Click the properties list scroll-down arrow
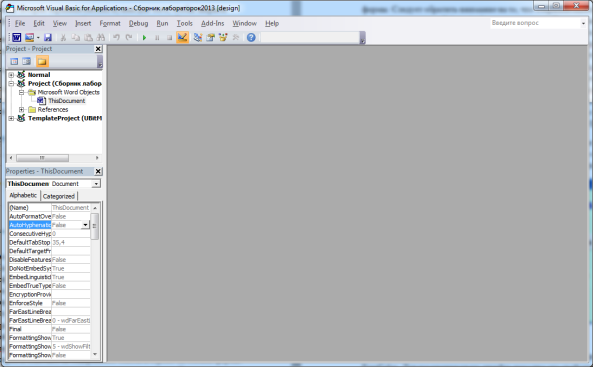Screen dimensions: 593x367 pos(95,355)
